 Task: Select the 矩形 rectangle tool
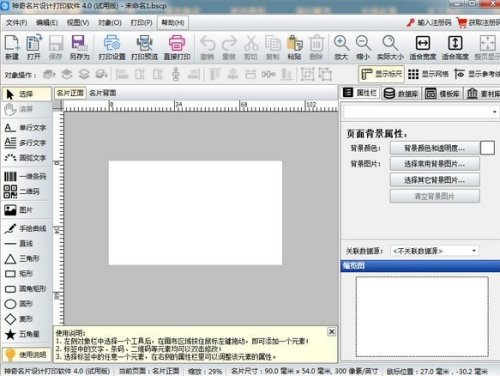[19, 274]
